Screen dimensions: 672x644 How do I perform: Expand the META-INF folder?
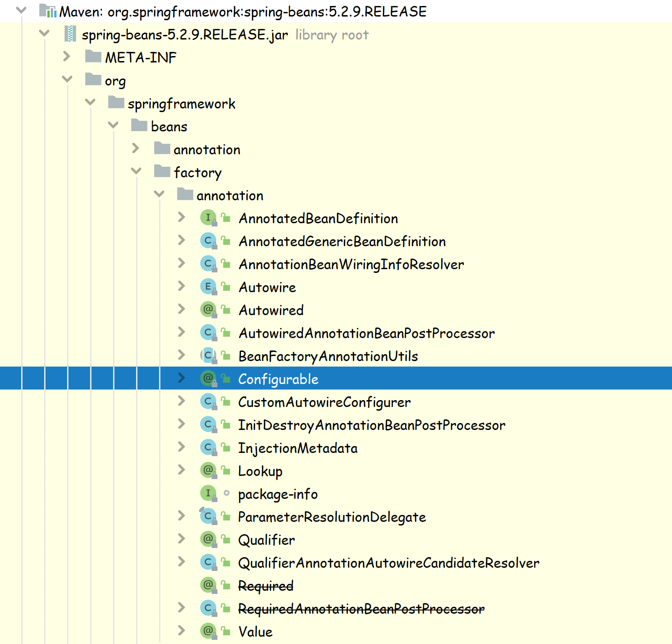(x=67, y=56)
